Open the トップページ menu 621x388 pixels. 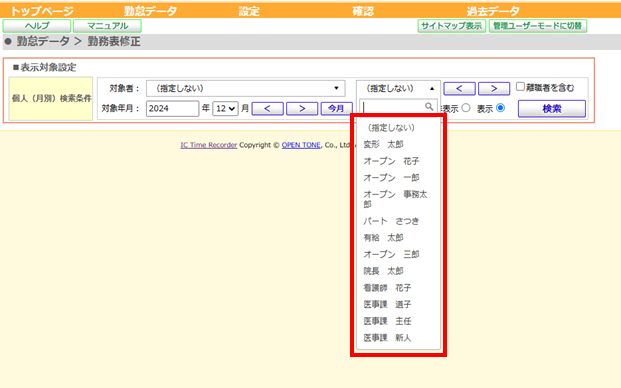coord(42,11)
